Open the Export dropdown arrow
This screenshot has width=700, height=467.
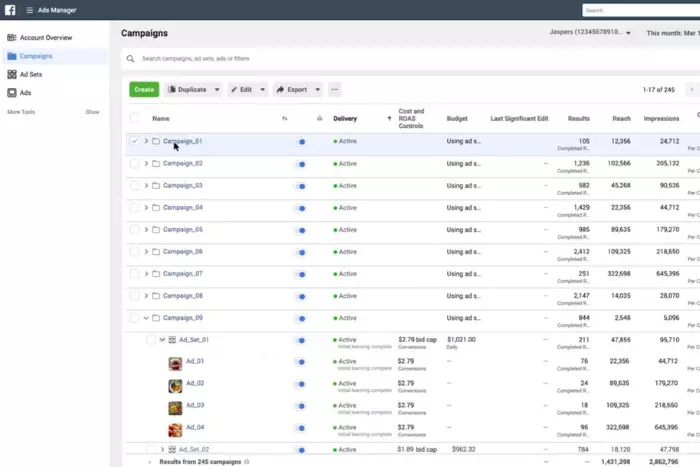(x=317, y=89)
